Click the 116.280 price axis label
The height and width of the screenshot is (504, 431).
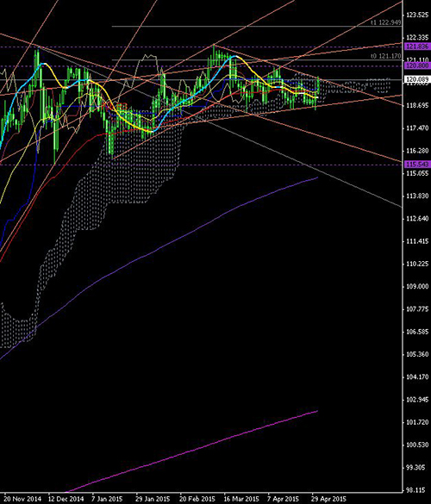pos(417,151)
